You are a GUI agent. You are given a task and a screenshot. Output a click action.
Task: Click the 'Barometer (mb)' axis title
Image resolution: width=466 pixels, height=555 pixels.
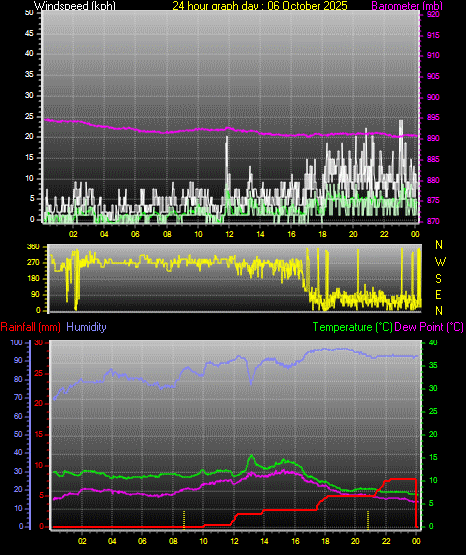point(407,6)
